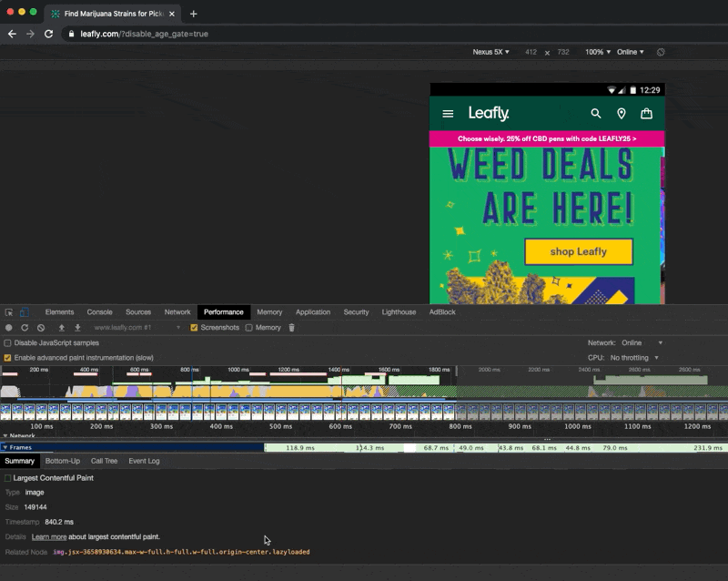Open the 100% zoom dropdown
728x581 pixels.
tap(598, 52)
